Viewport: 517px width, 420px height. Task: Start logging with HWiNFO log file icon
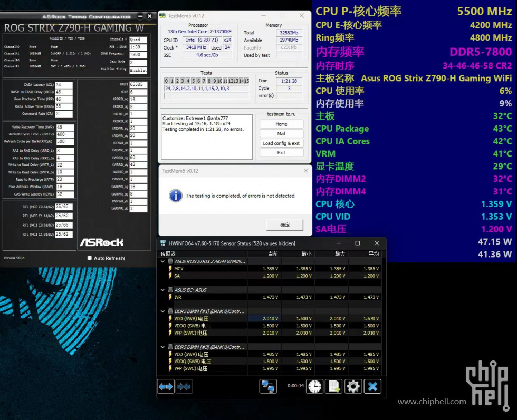(x=333, y=386)
